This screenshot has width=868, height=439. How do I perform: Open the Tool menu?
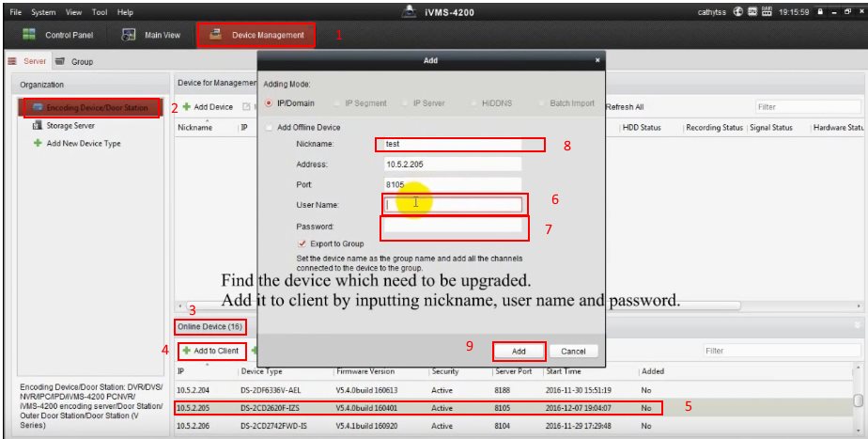(100, 12)
